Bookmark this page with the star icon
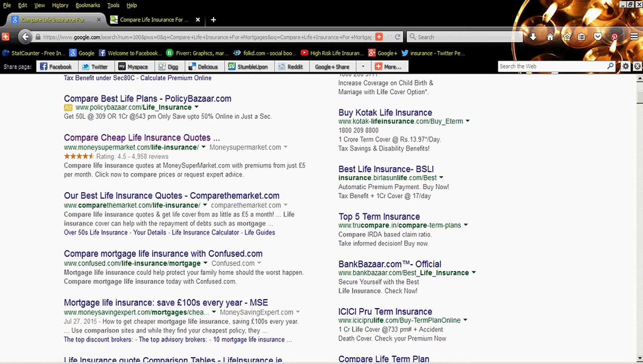 coord(567,37)
